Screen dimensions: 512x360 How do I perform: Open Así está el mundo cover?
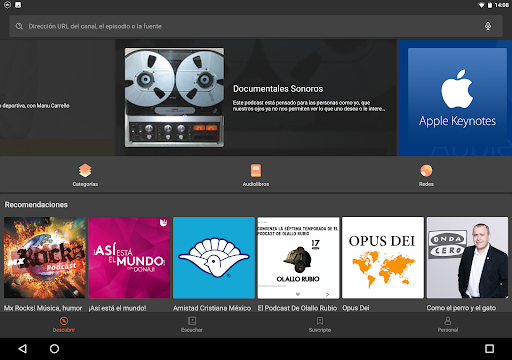(x=129, y=258)
